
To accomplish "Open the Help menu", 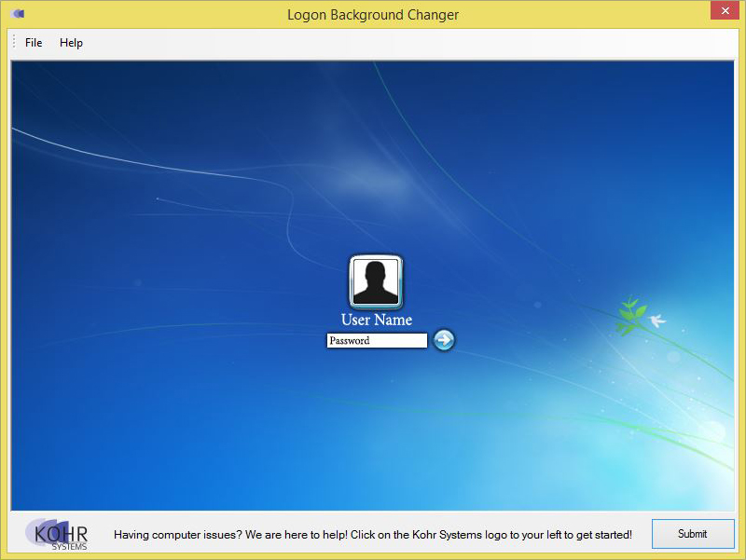I will [x=71, y=43].
